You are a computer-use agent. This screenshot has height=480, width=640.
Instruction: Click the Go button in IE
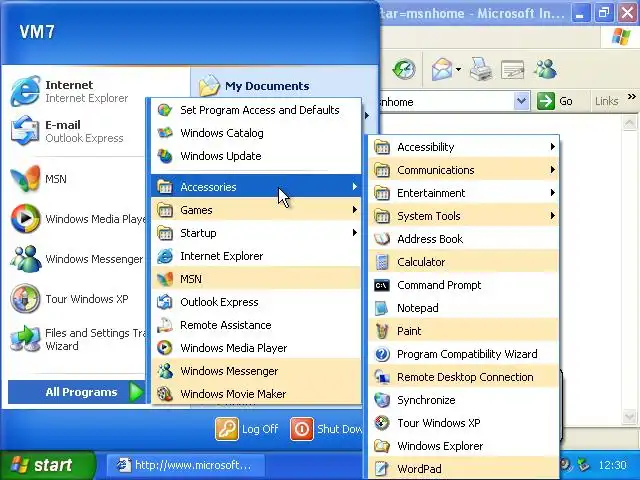[x=555, y=101]
